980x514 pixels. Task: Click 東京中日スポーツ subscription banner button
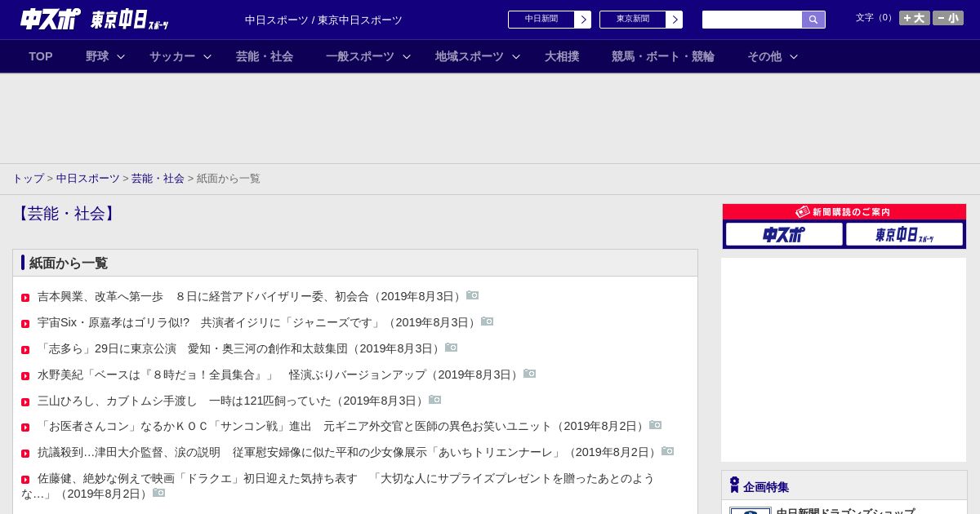pos(904,234)
